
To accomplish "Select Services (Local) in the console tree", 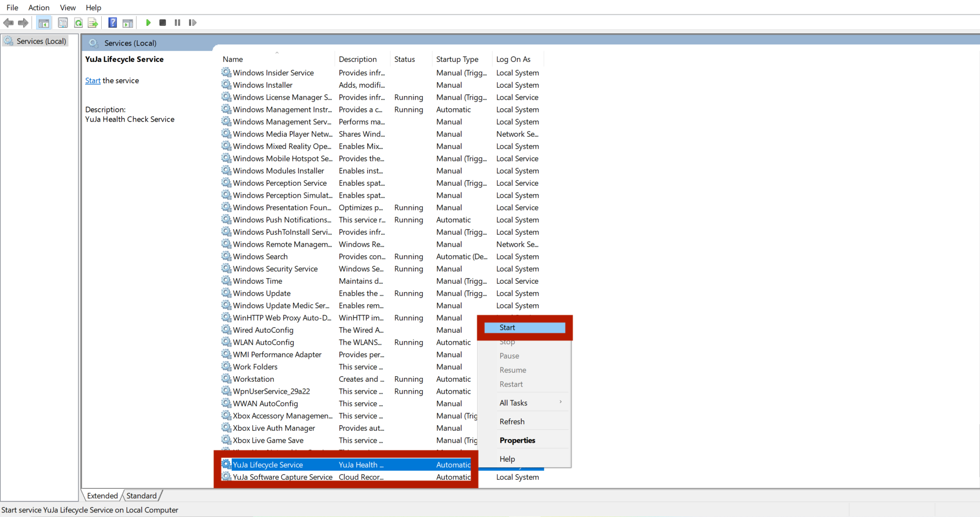I will click(x=41, y=41).
